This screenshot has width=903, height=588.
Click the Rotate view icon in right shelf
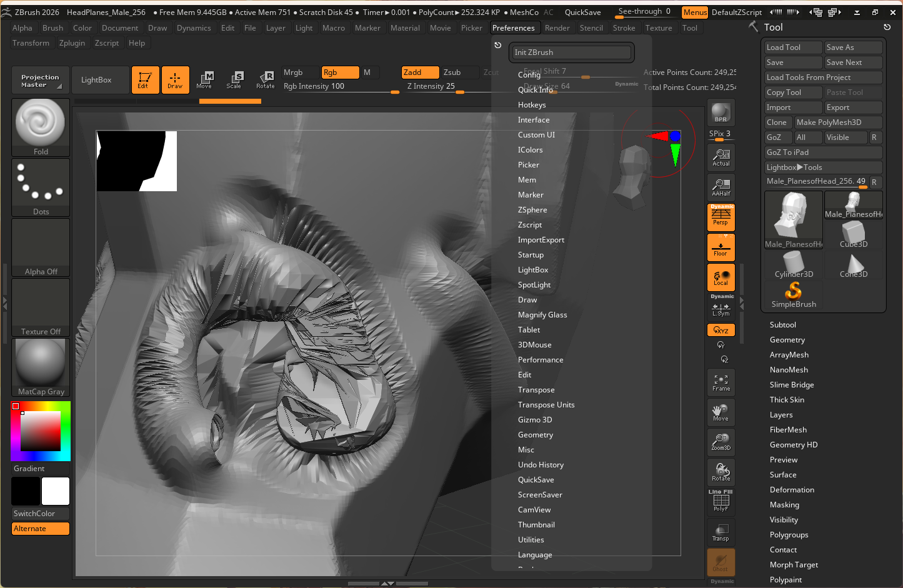[721, 472]
